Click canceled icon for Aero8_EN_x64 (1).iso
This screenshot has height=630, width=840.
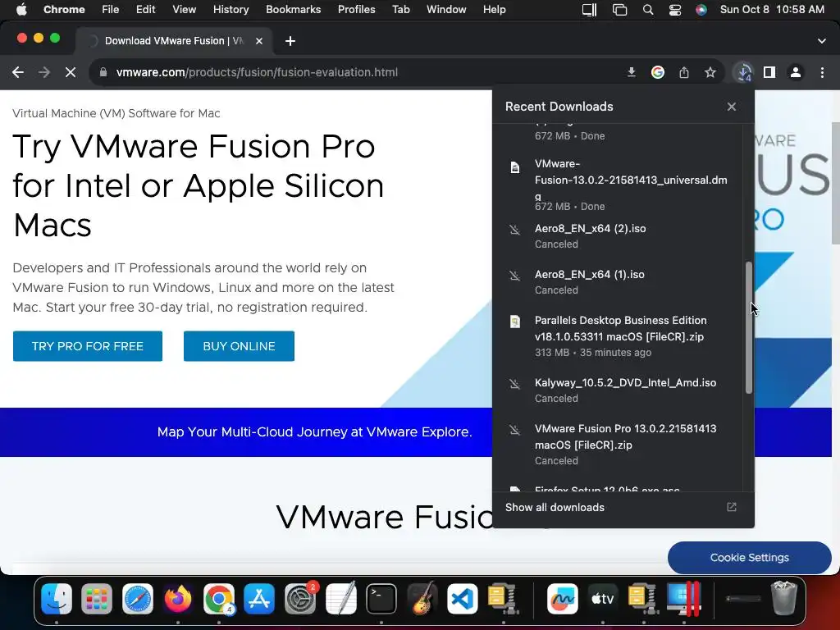515,276
